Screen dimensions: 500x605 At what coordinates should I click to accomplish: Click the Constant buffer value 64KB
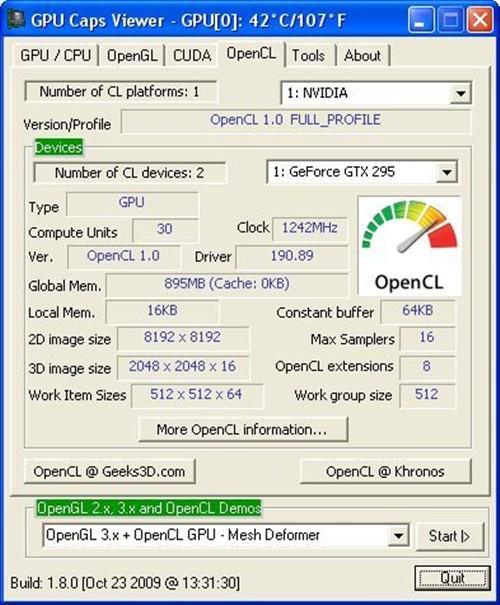click(418, 312)
